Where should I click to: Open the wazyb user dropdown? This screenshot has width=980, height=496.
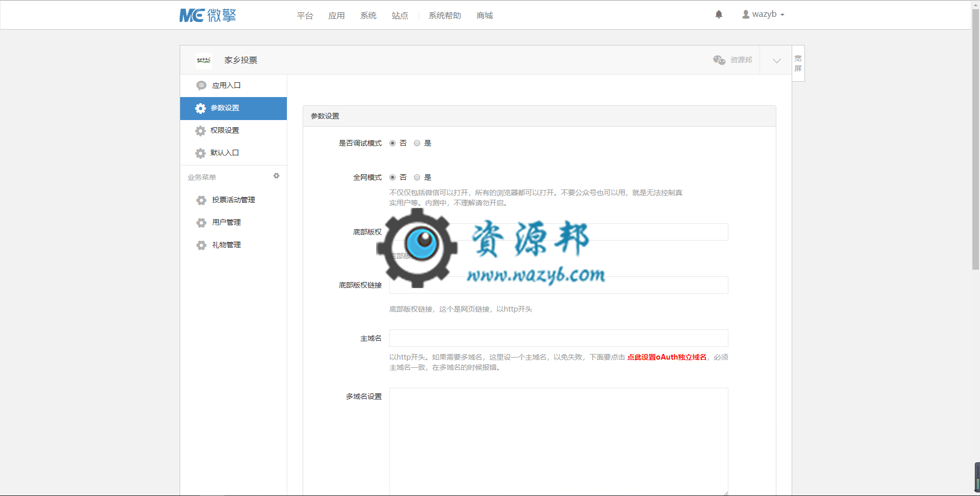pos(764,14)
